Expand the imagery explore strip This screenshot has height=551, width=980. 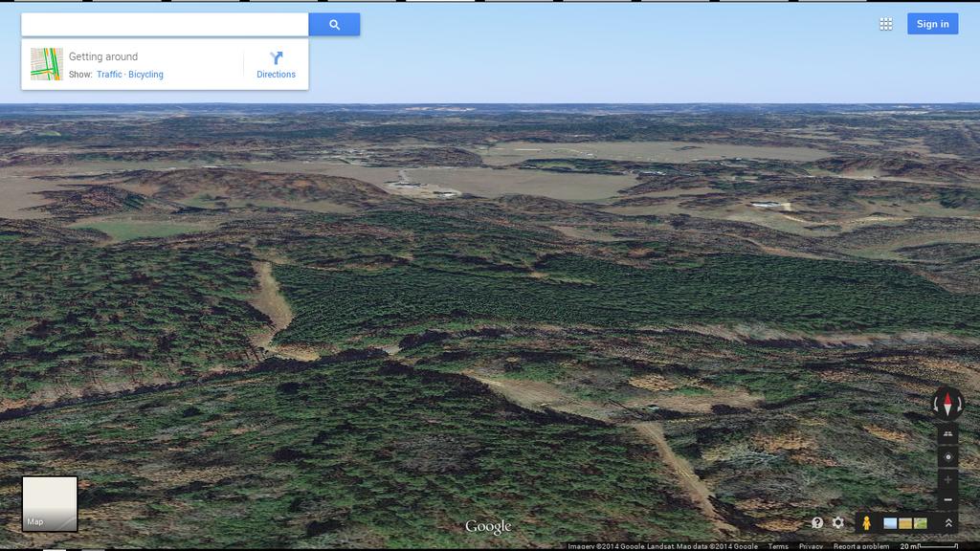948,523
